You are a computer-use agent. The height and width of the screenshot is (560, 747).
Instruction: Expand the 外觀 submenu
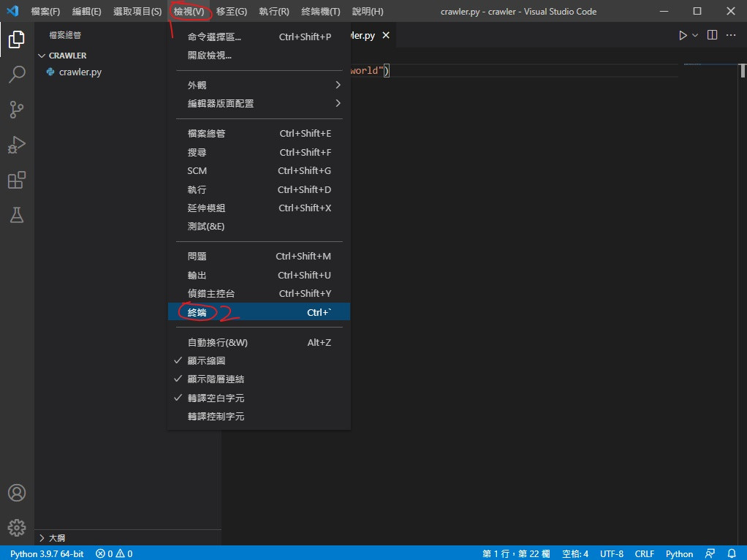[259, 85]
